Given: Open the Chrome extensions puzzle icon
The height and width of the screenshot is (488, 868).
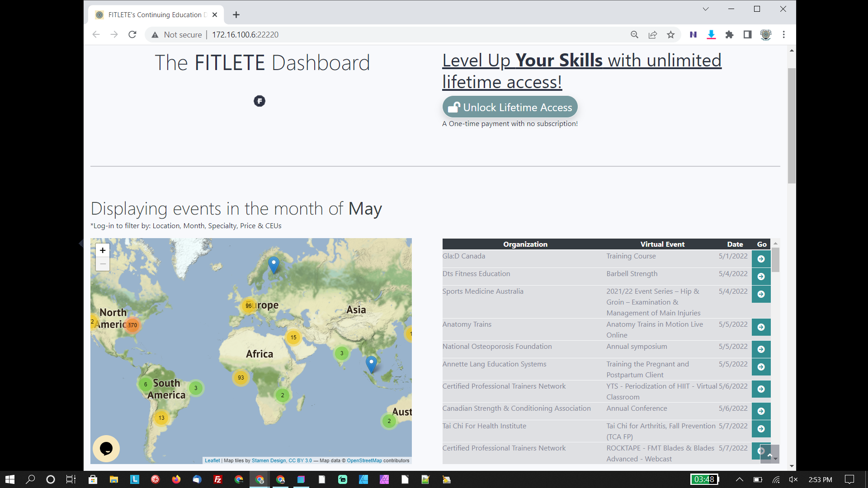Looking at the screenshot, I should tap(729, 35).
